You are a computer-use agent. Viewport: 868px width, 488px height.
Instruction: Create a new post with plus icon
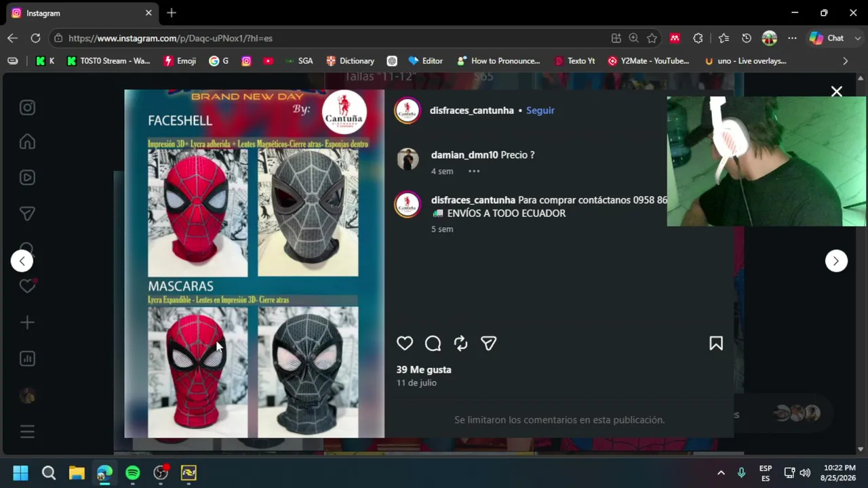point(27,323)
